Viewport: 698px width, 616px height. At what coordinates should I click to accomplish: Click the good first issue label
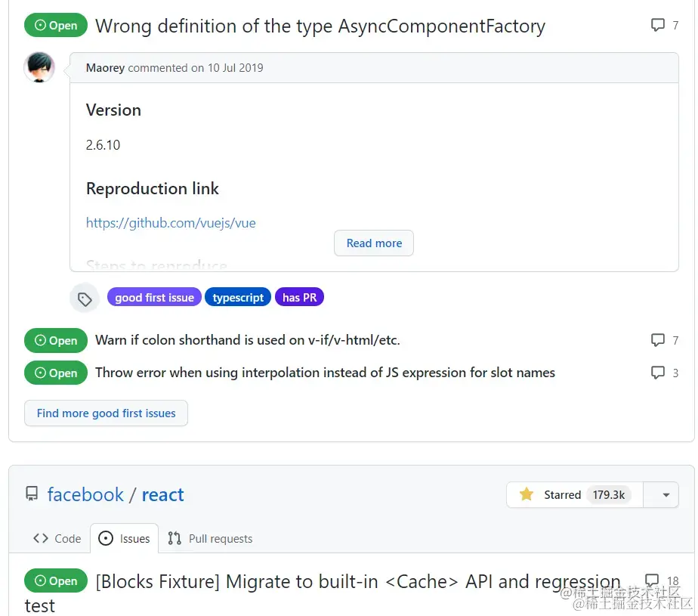[154, 298]
